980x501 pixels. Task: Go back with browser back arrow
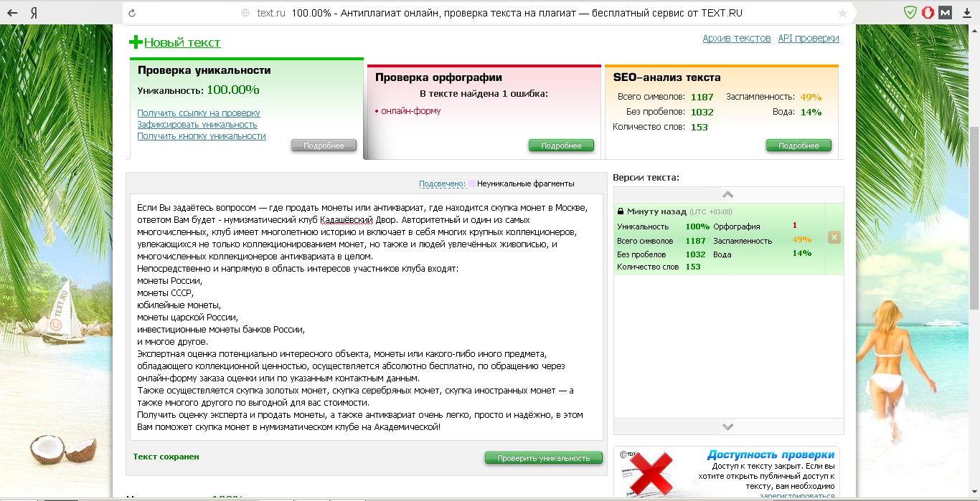(x=12, y=13)
